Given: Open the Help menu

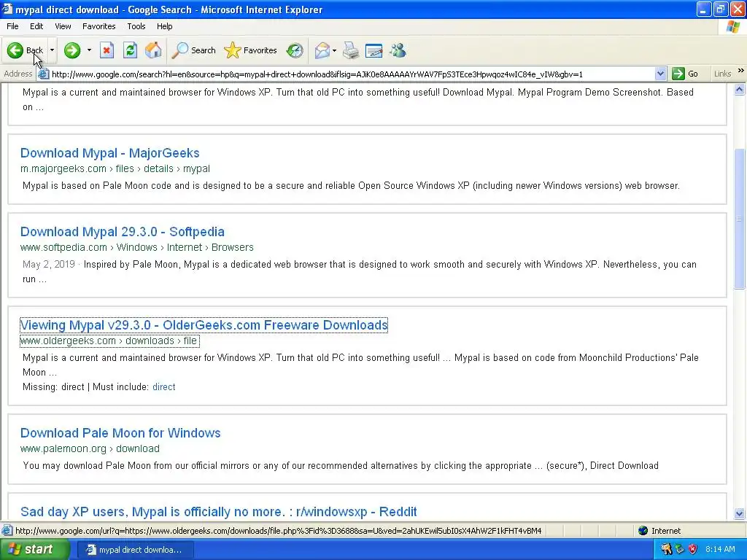Looking at the screenshot, I should (164, 26).
